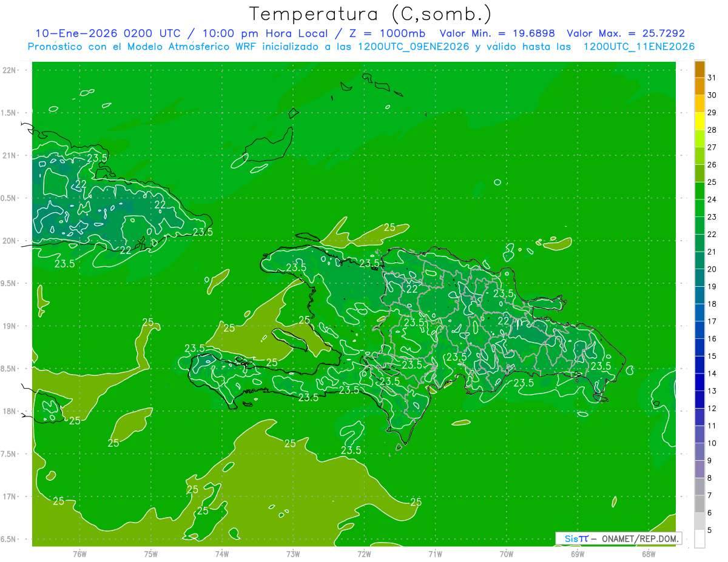This screenshot has width=728, height=562.
Task: Click the legend swatch between 19 and 20
Action: click(699, 278)
